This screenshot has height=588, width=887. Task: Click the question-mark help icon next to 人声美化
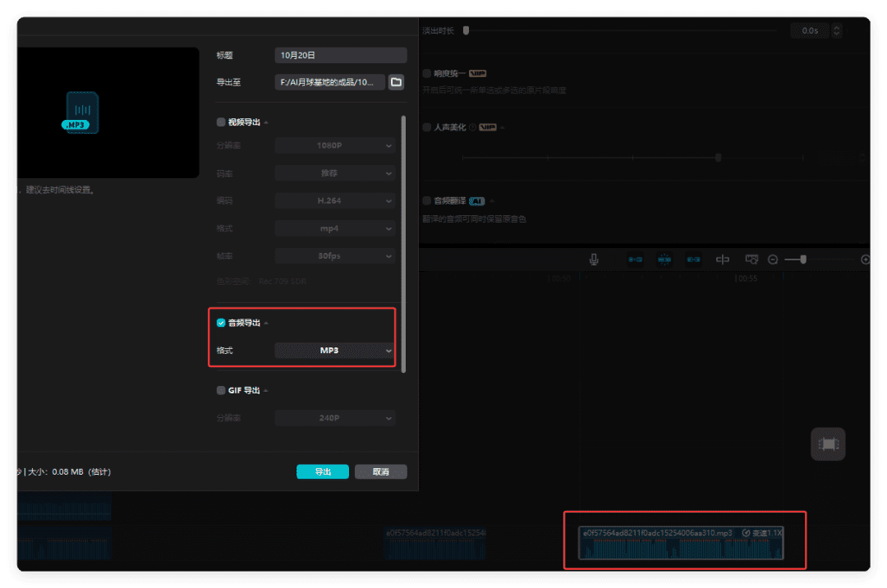(472, 128)
